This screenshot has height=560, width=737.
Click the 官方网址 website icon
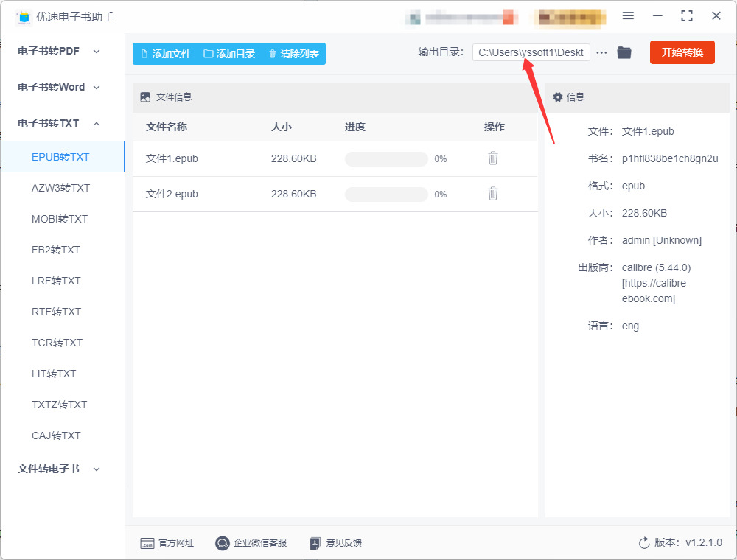click(147, 544)
